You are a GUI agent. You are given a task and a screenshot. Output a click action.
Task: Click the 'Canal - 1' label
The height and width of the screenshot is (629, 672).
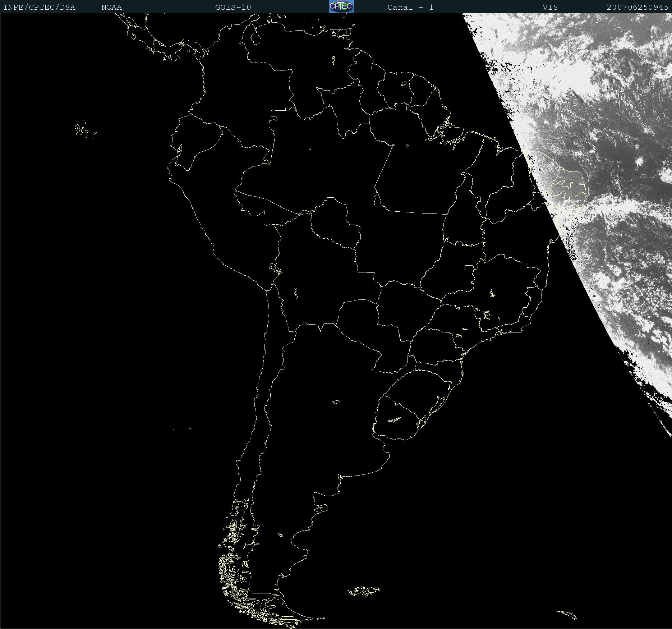(x=410, y=7)
